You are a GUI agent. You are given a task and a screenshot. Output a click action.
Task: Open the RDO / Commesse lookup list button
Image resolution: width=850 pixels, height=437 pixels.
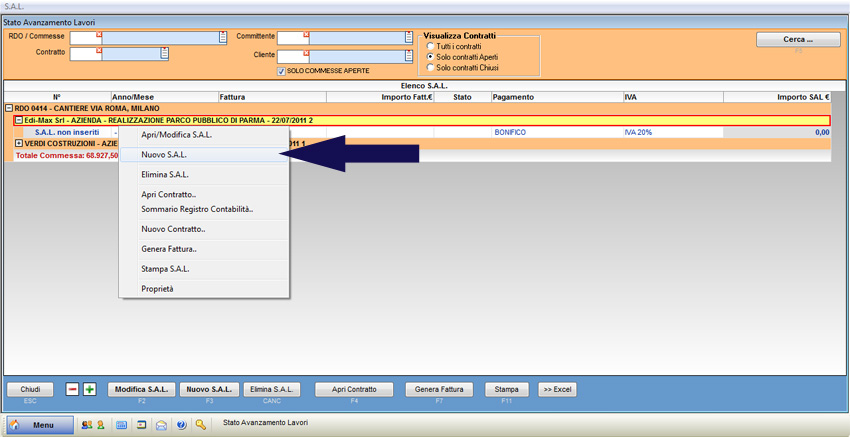(x=222, y=38)
